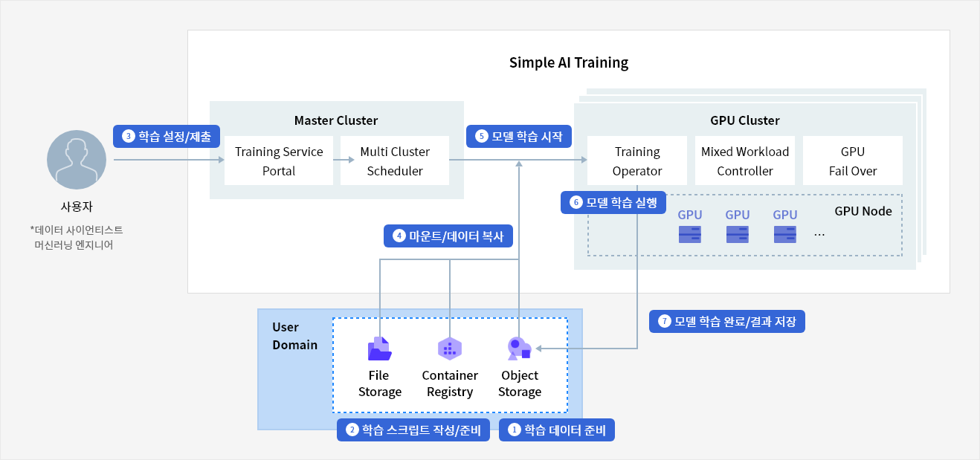The width and height of the screenshot is (980, 460).
Task: Click the Master Cluster heading
Action: point(336,120)
